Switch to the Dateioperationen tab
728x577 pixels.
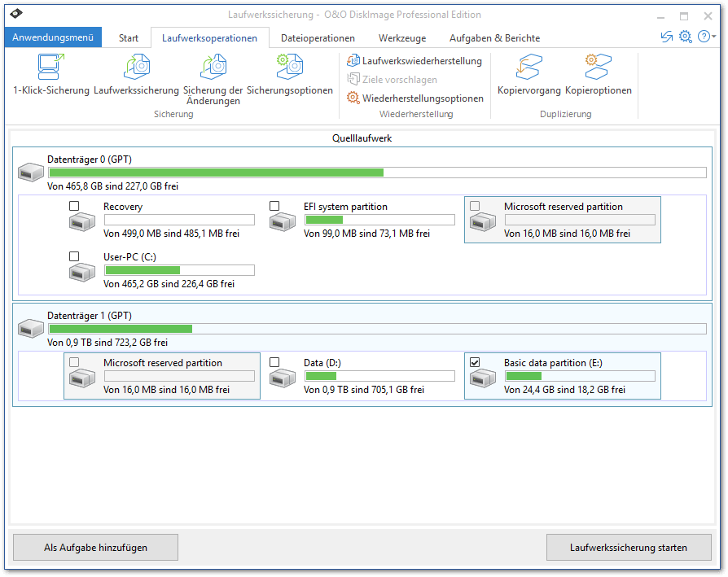tap(318, 38)
